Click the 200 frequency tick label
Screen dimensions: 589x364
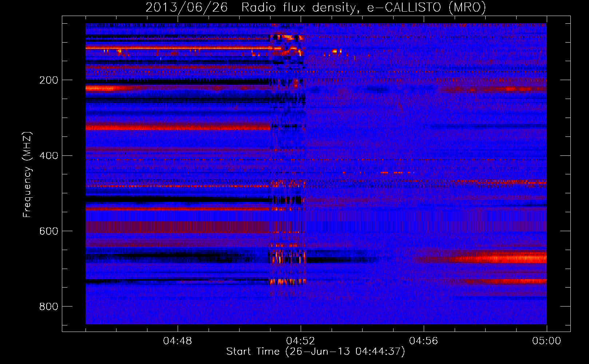(x=49, y=80)
